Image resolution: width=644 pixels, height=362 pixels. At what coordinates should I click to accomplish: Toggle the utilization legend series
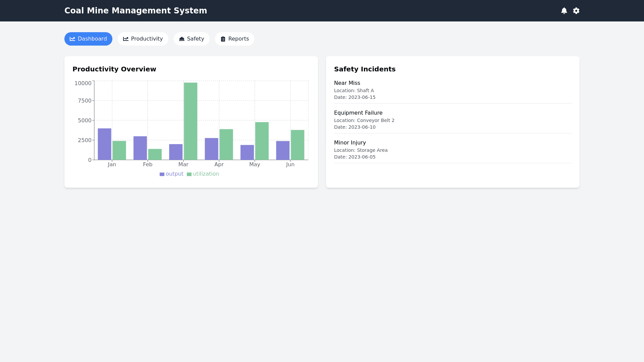(206, 174)
